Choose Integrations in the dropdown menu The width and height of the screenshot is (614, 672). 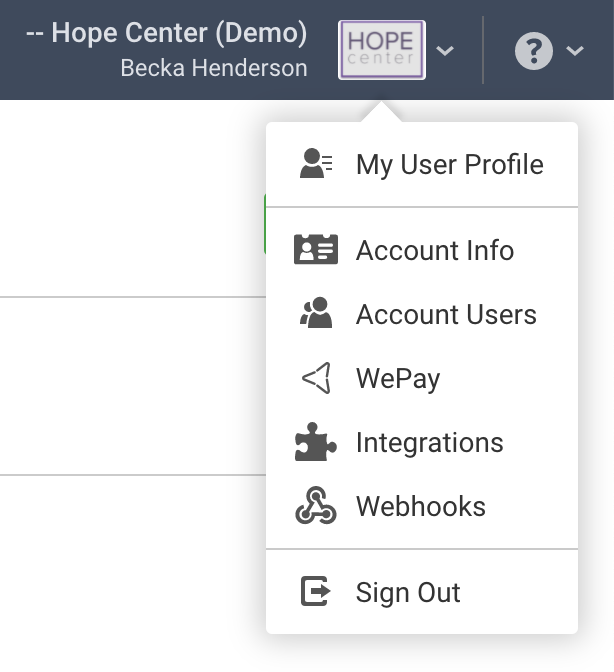pyautogui.click(x=429, y=442)
